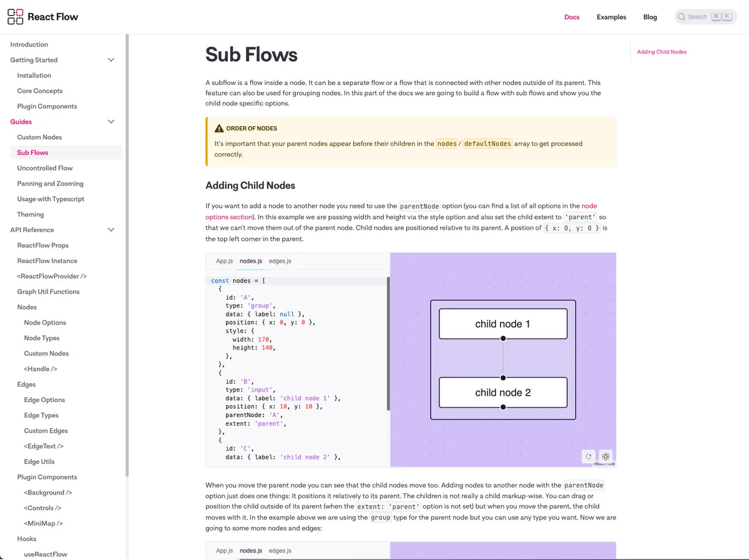Open useReactFlow in the sidebar
The height and width of the screenshot is (560, 749).
tap(46, 554)
